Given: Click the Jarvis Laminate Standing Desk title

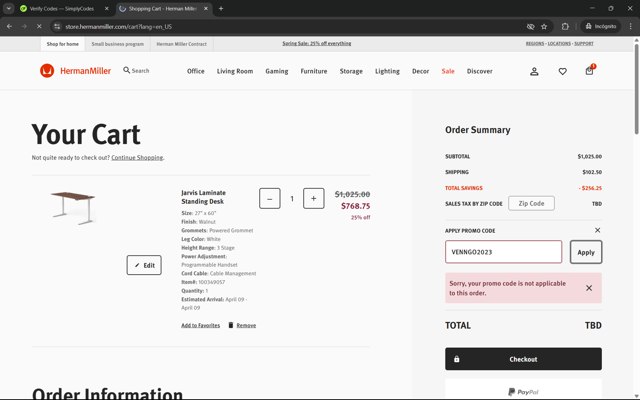Looking at the screenshot, I should 203,197.
